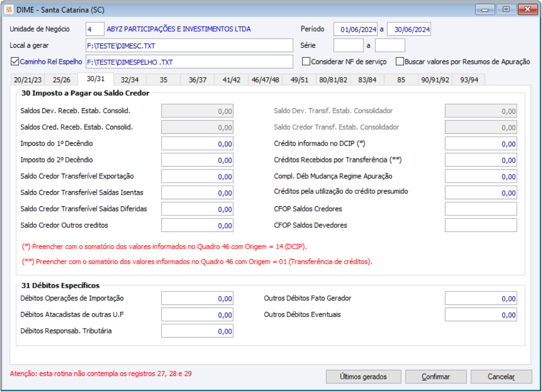Click Saldos Cred. Receb. Estab. Consolid. field

(197, 127)
